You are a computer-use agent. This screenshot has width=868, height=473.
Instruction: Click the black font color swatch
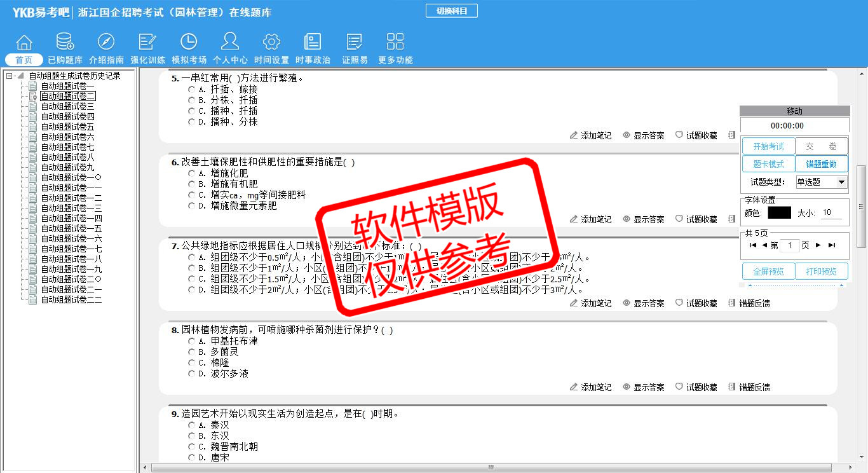click(779, 213)
